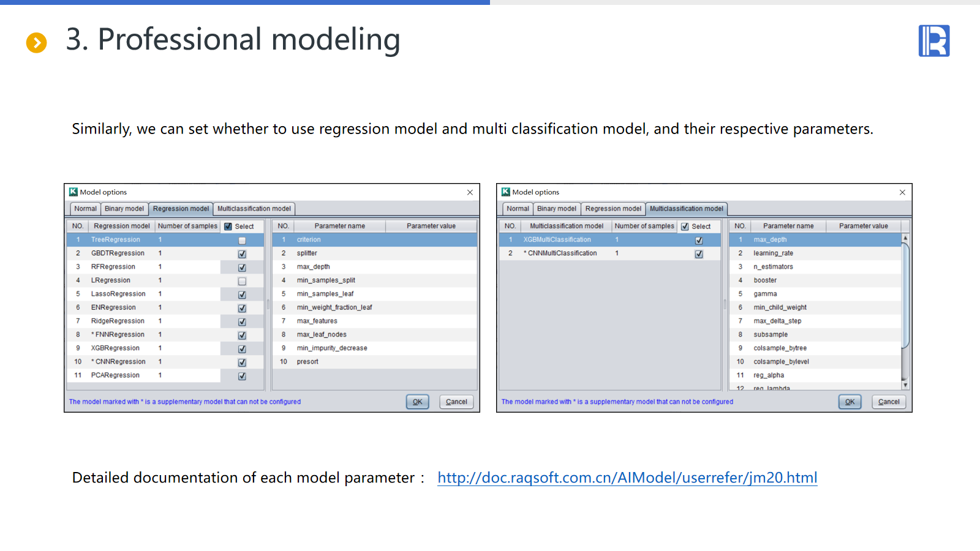Open Normal tab in right dialog
Viewport: 980px width, 551px height.
click(518, 209)
